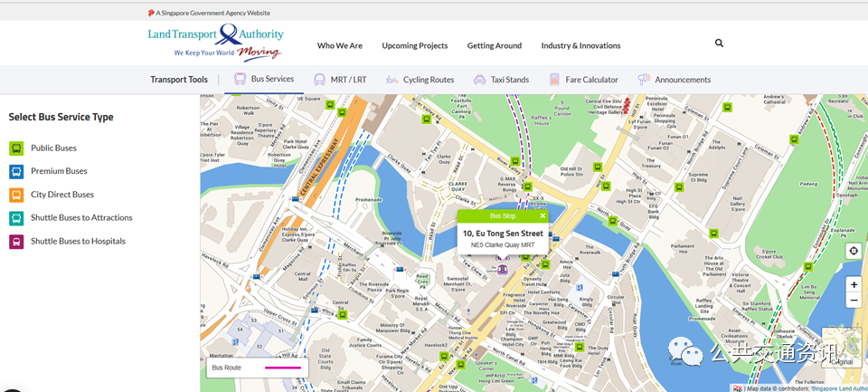Click the MRT / LRT train icon
The height and width of the screenshot is (392, 868).
tap(319, 80)
